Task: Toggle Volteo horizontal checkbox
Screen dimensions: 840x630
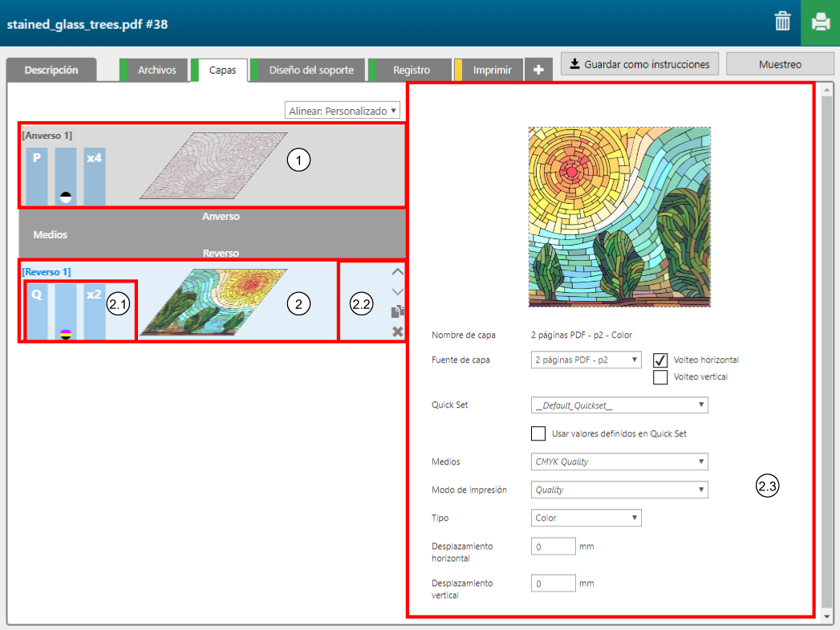Action: (x=660, y=360)
